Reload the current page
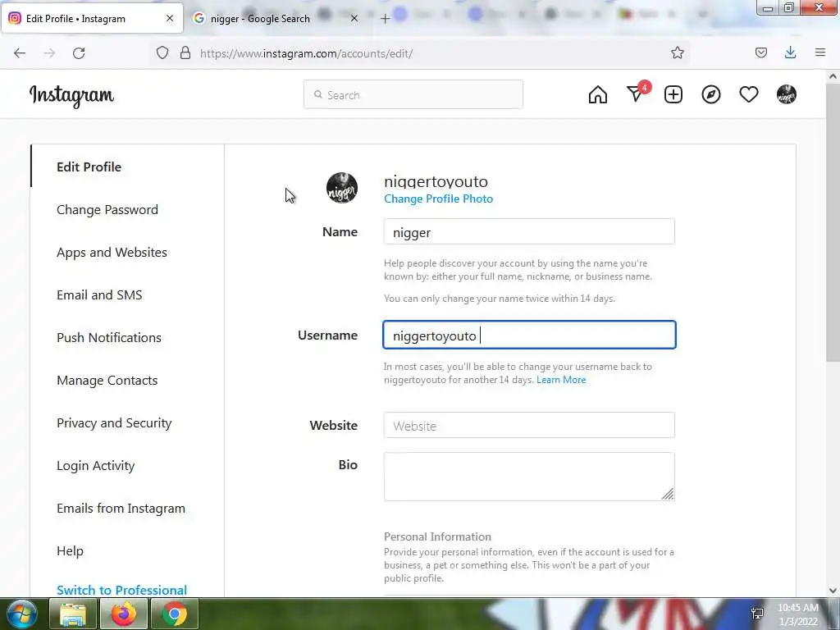The height and width of the screenshot is (630, 840). click(x=79, y=53)
